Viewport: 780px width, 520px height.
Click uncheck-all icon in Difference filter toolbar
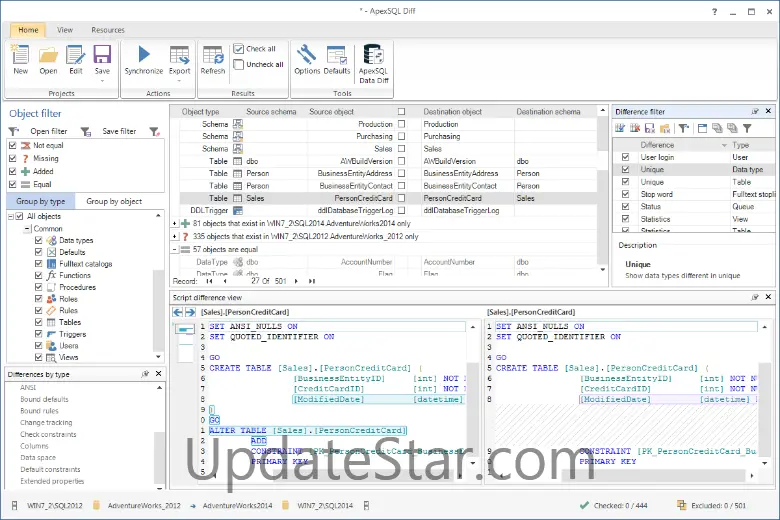635,128
